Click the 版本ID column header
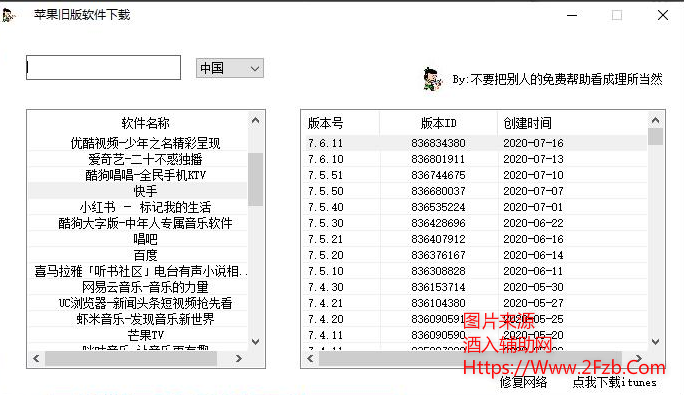The height and width of the screenshot is (395, 684). [438, 123]
